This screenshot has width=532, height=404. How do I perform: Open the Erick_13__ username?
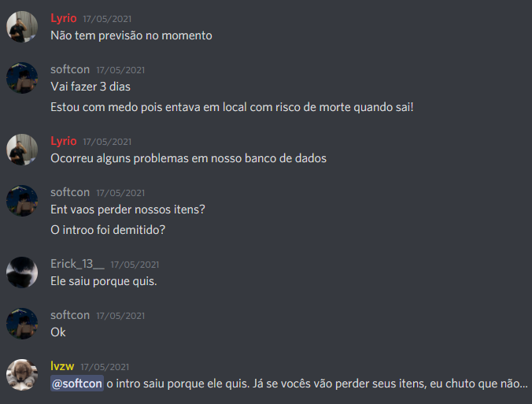click(77, 264)
